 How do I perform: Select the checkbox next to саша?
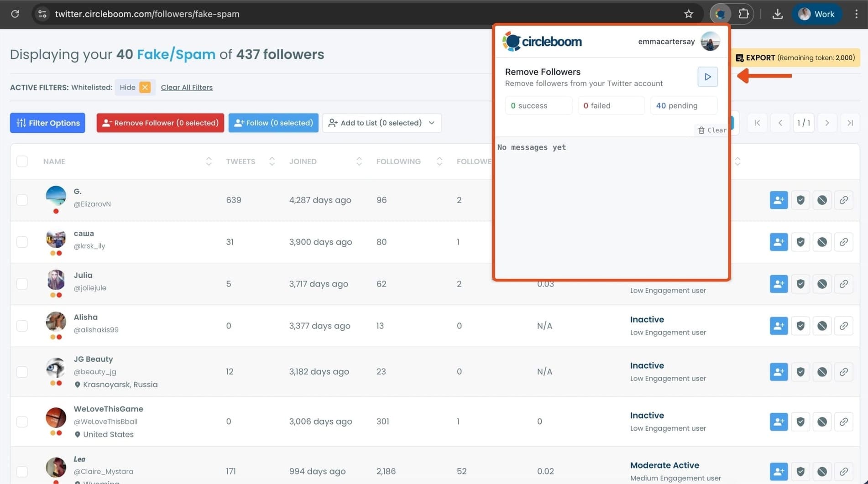click(22, 242)
